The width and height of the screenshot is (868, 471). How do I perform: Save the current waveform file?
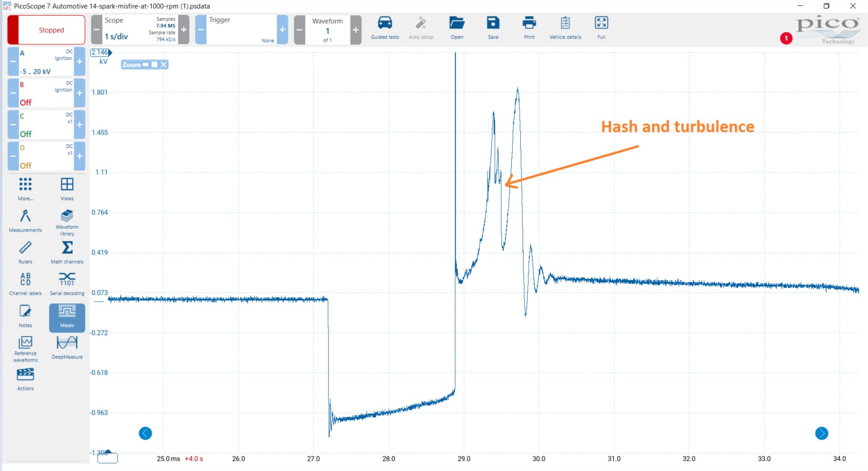point(493,27)
